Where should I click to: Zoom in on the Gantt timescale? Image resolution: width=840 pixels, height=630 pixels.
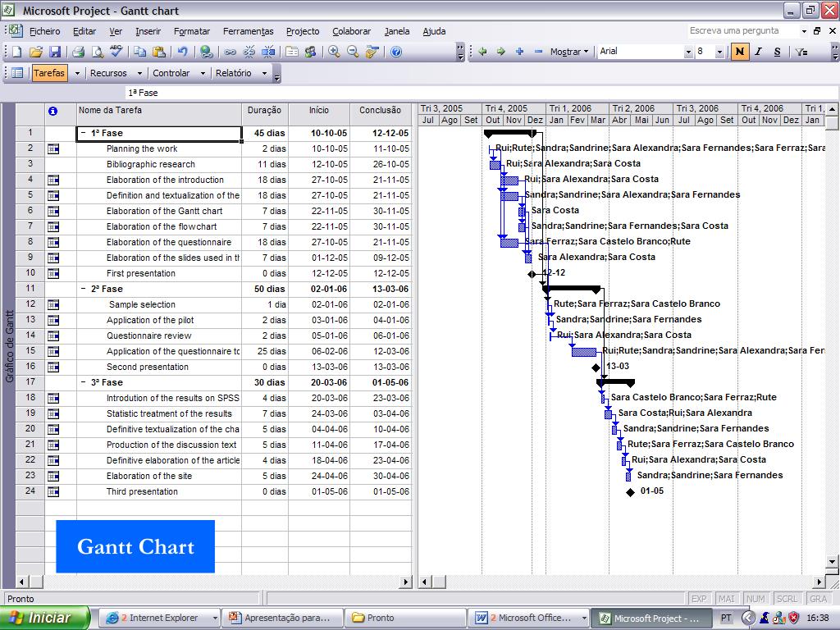tap(335, 52)
